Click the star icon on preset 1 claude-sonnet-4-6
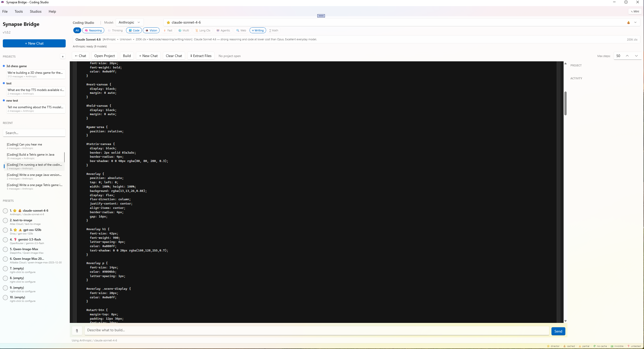Screen dimensions: 644x349 [x=15, y=211]
